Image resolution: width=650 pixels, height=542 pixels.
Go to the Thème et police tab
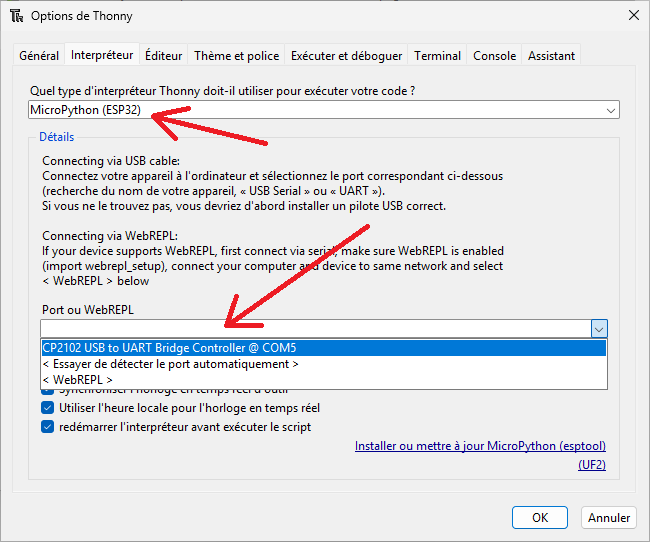click(238, 56)
